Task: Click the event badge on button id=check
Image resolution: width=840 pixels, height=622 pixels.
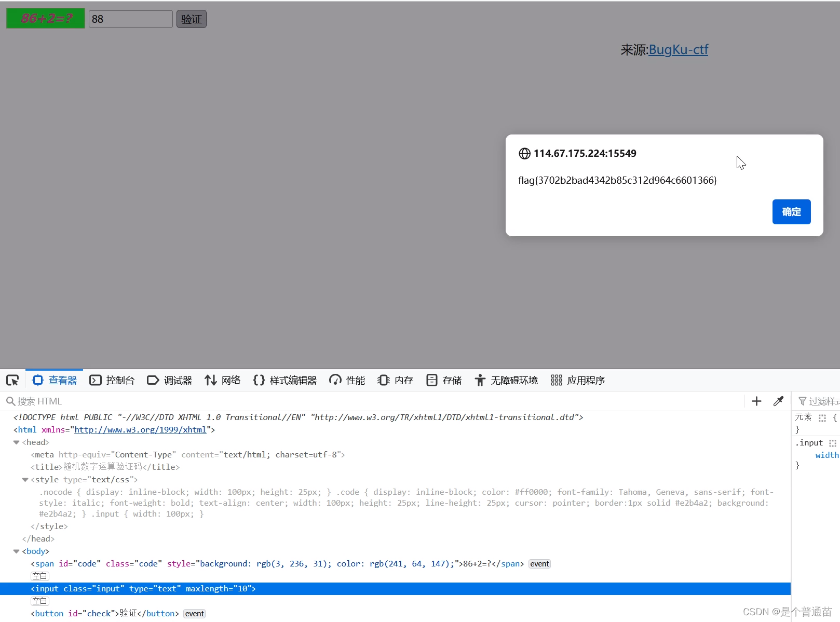Action: 194,614
